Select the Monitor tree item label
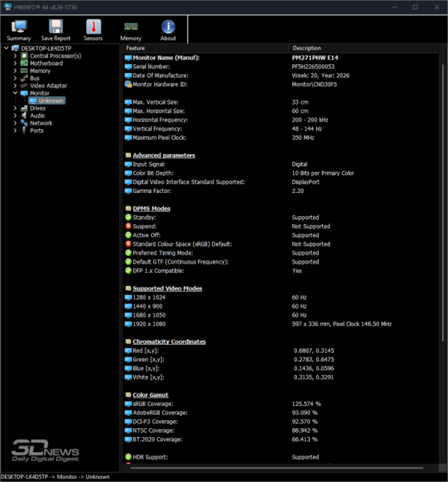This screenshot has width=448, height=482. (39, 93)
